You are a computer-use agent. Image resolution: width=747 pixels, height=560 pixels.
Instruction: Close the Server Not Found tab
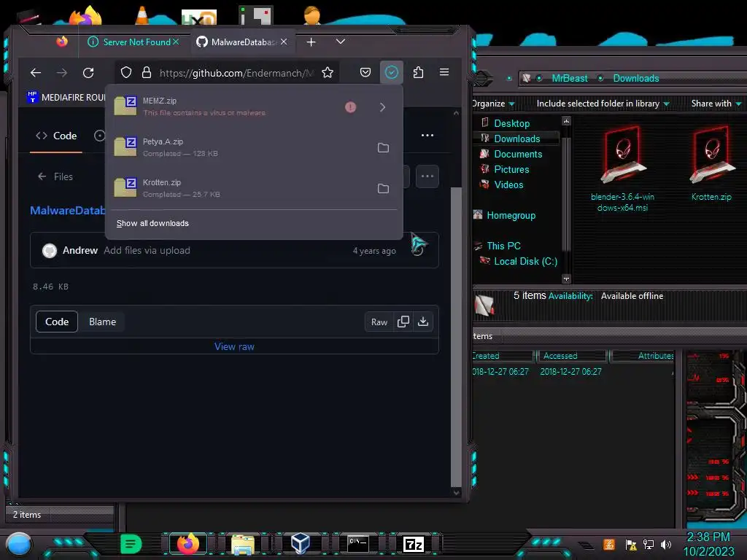pyautogui.click(x=176, y=42)
